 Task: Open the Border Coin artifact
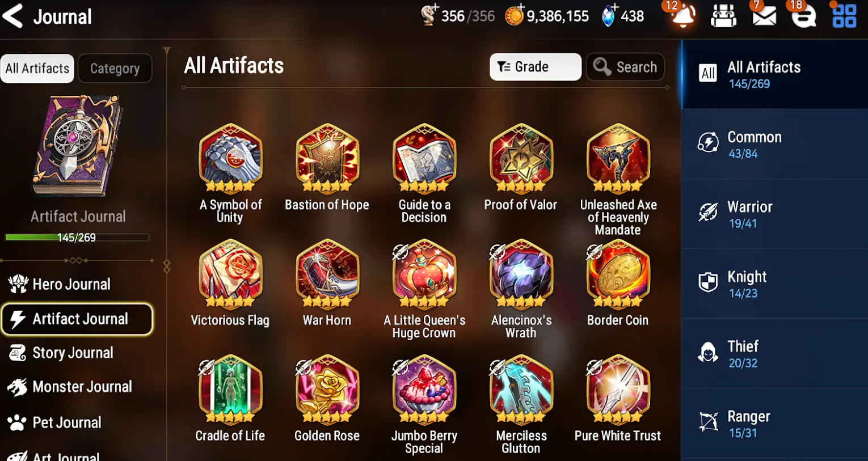618,284
